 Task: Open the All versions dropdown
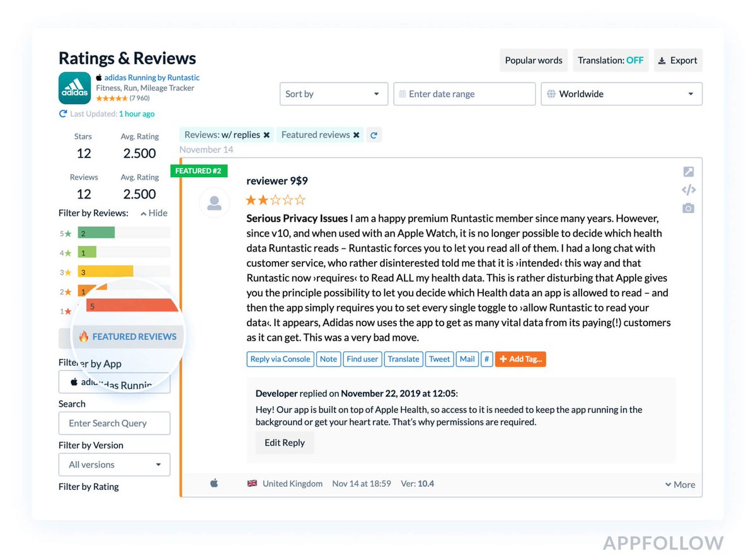[115, 465]
